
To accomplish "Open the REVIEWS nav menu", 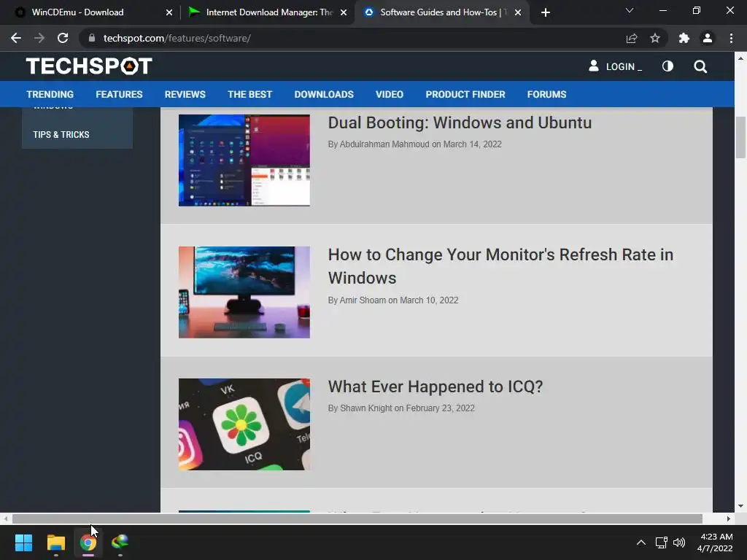I will tap(185, 94).
